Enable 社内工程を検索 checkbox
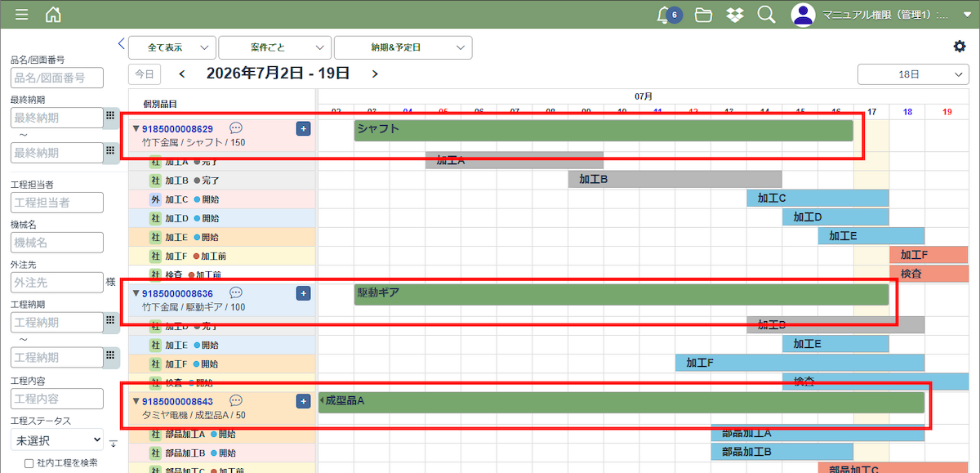The width and height of the screenshot is (980, 473). tap(29, 463)
